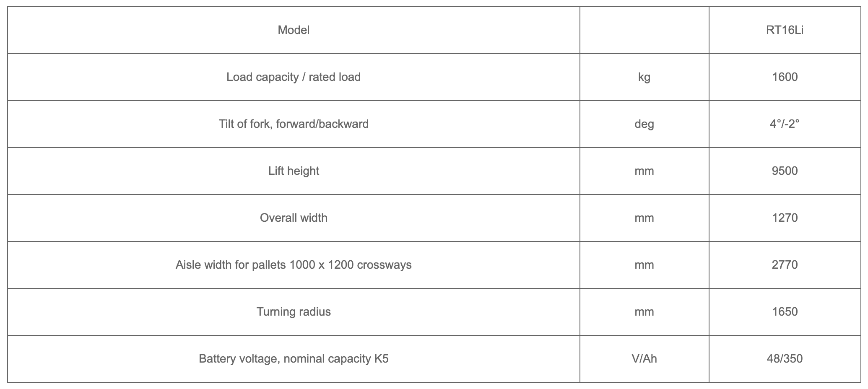This screenshot has width=868, height=389.
Task: Select the Overall width label
Action: [x=294, y=218]
